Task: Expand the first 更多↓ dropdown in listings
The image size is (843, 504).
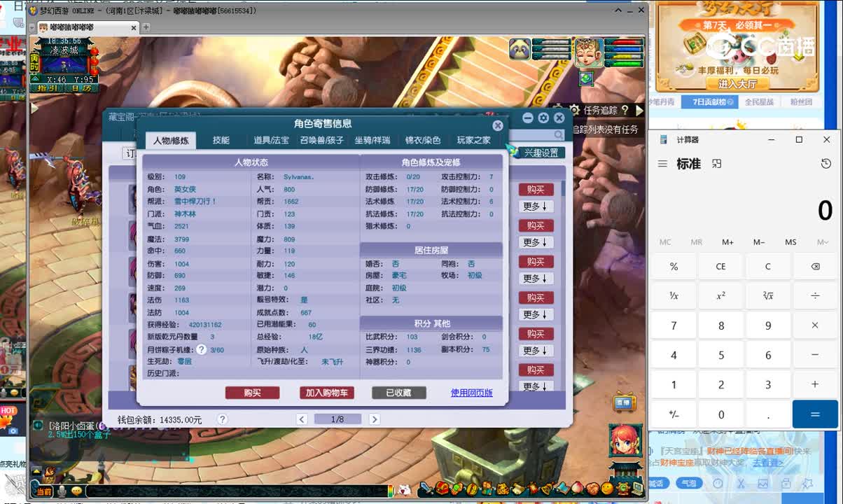Action: (x=536, y=206)
